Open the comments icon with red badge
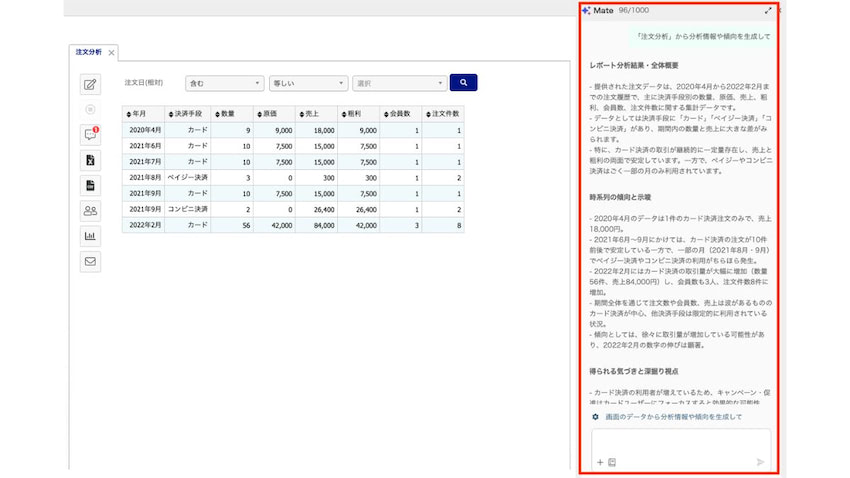Viewport: 850px width, 478px height. (x=90, y=134)
